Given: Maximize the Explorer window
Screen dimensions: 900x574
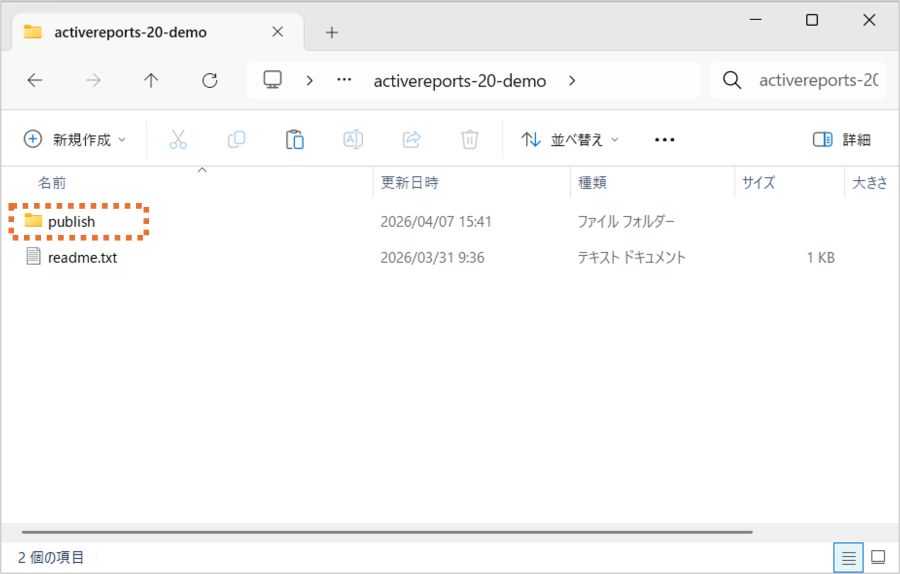Looking at the screenshot, I should pyautogui.click(x=812, y=20).
